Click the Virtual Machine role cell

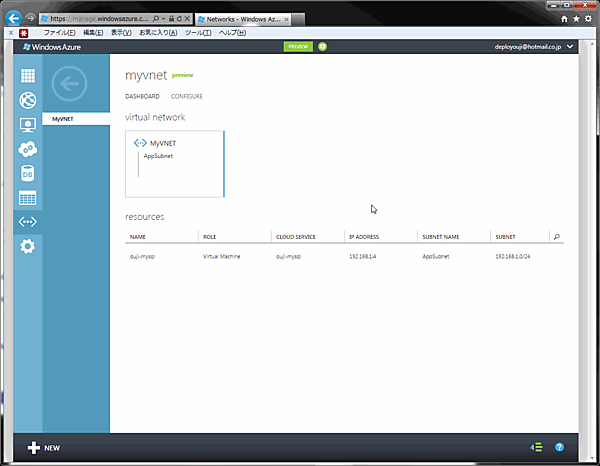coord(222,256)
